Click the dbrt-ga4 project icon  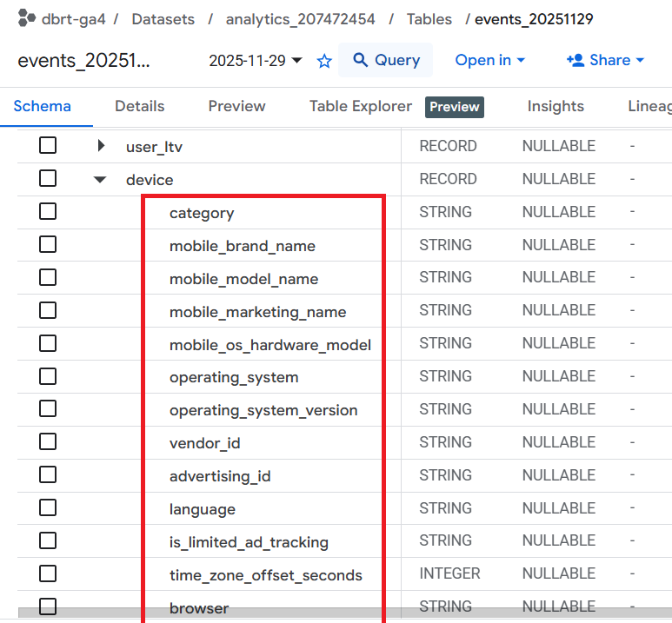26,18
